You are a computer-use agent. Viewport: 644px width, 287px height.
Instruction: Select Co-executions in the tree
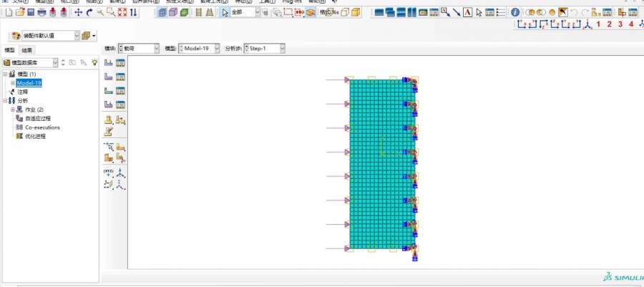[42, 127]
